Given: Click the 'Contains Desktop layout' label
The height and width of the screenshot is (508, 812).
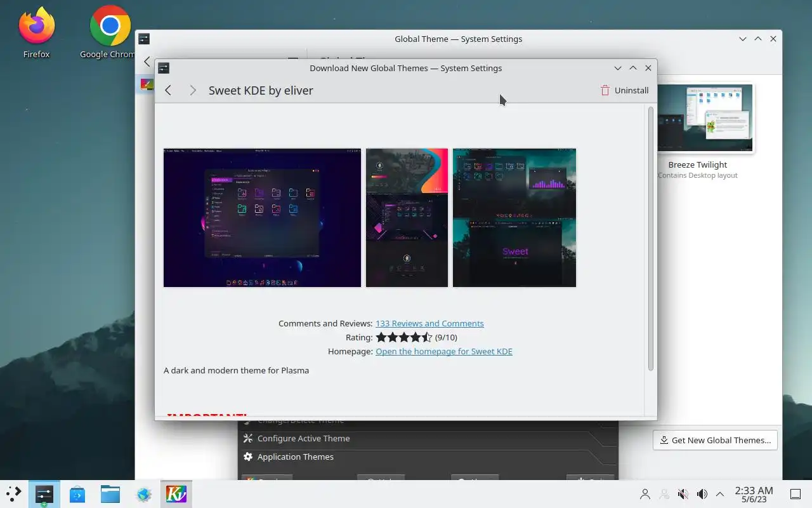Looking at the screenshot, I should pos(698,175).
